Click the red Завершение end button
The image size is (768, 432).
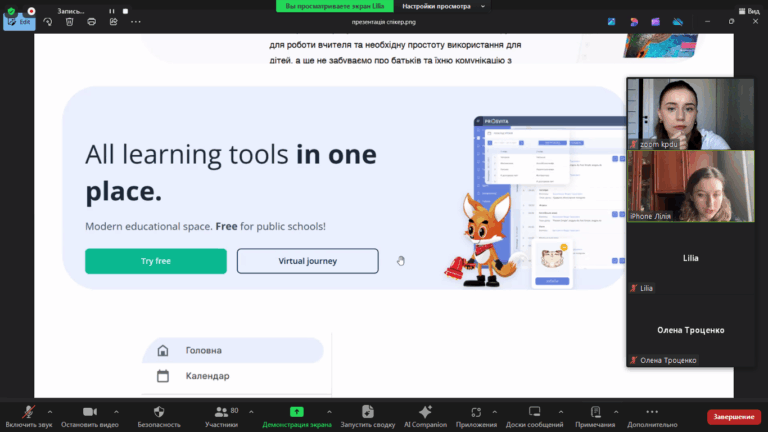(x=734, y=417)
